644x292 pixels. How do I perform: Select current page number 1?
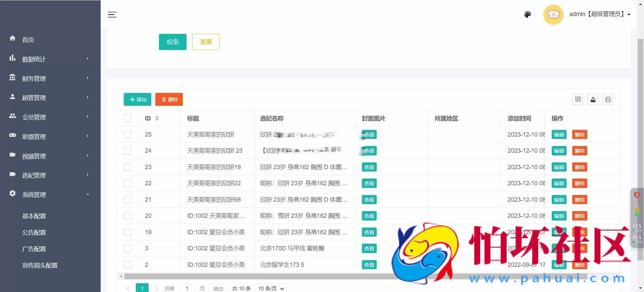pyautogui.click(x=142, y=288)
